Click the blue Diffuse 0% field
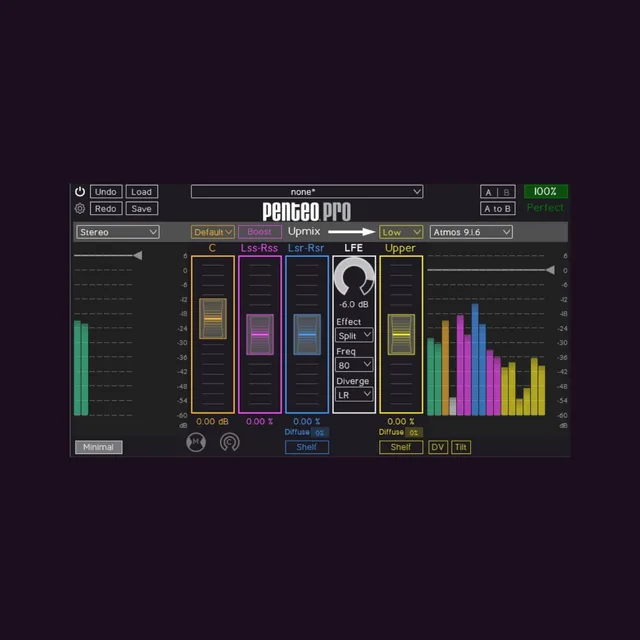The height and width of the screenshot is (640, 640). point(320,432)
